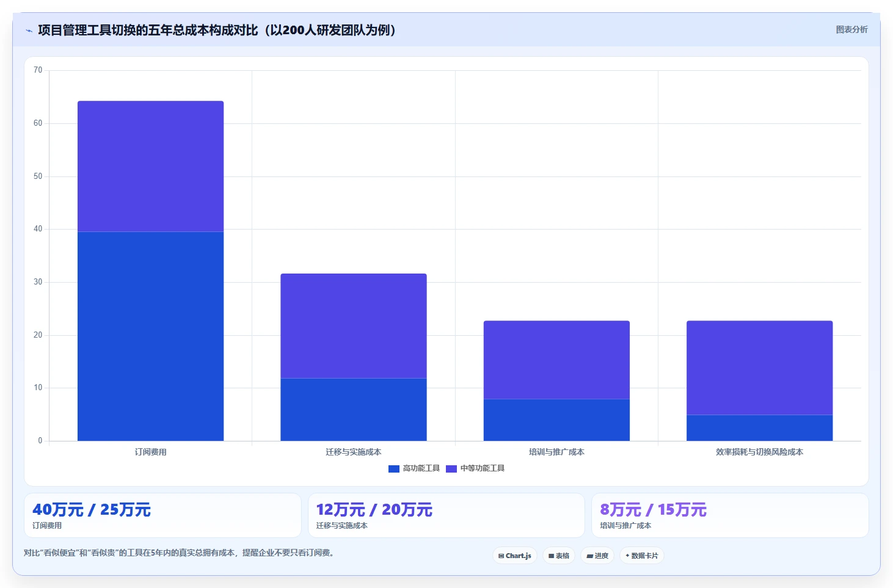Click the purple 订阅费用 bar segment
This screenshot has height=588, width=893.
click(x=151, y=167)
